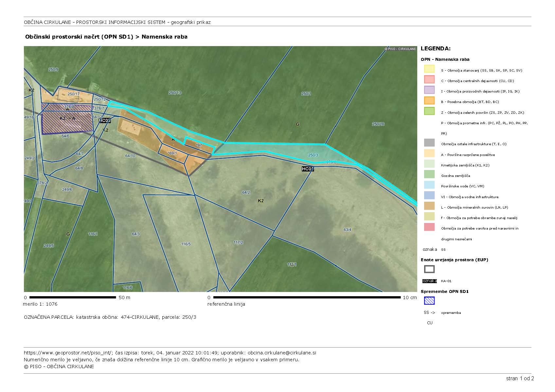
Task: Select the orange B - Posebna območja swatch
Action: coord(429,101)
